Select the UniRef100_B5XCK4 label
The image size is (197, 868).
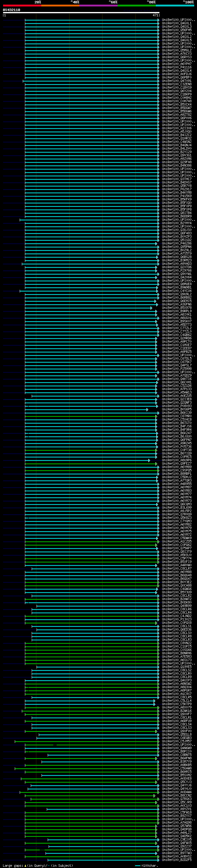tap(177, 104)
